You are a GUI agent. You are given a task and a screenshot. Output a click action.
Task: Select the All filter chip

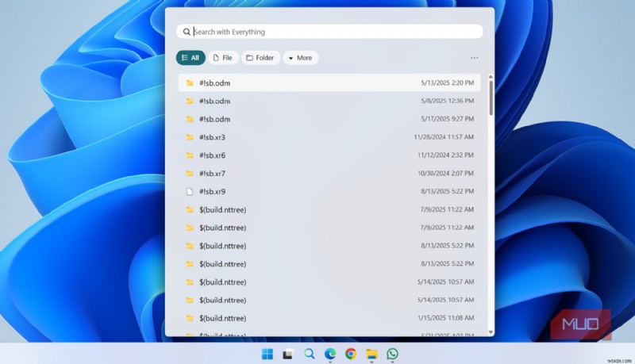[190, 58]
